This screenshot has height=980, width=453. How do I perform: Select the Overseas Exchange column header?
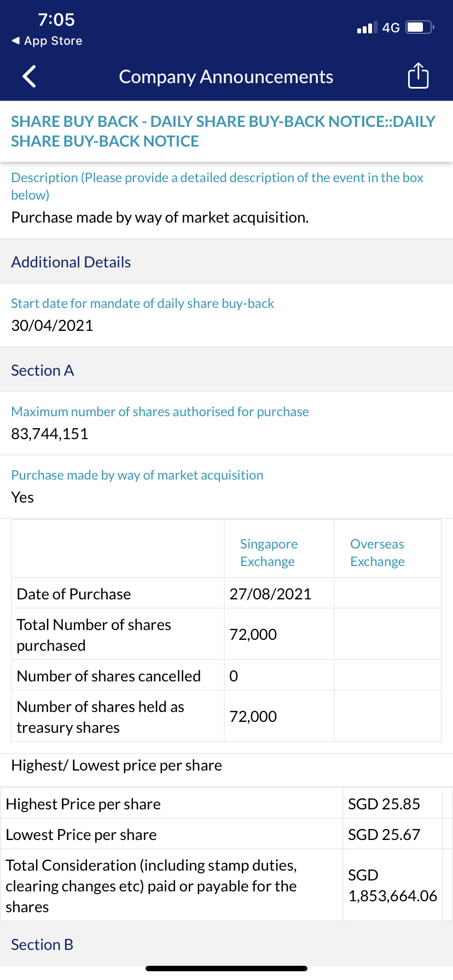(x=377, y=552)
